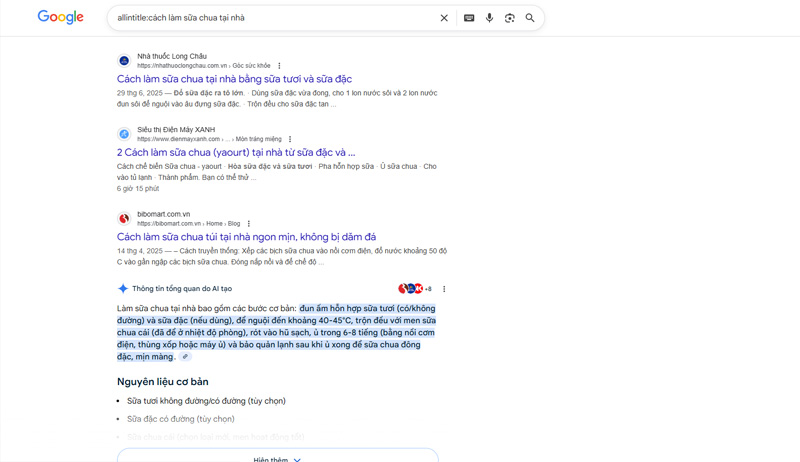800x462 pixels.
Task: Click the magnifier search button
Action: tap(530, 18)
